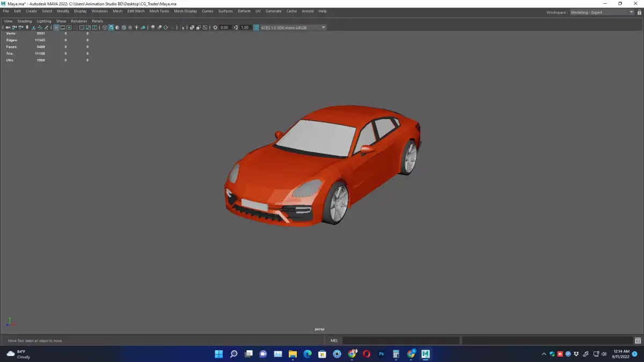The image size is (644, 362).
Task: Click the X-Ray icon
Action: [192, 27]
